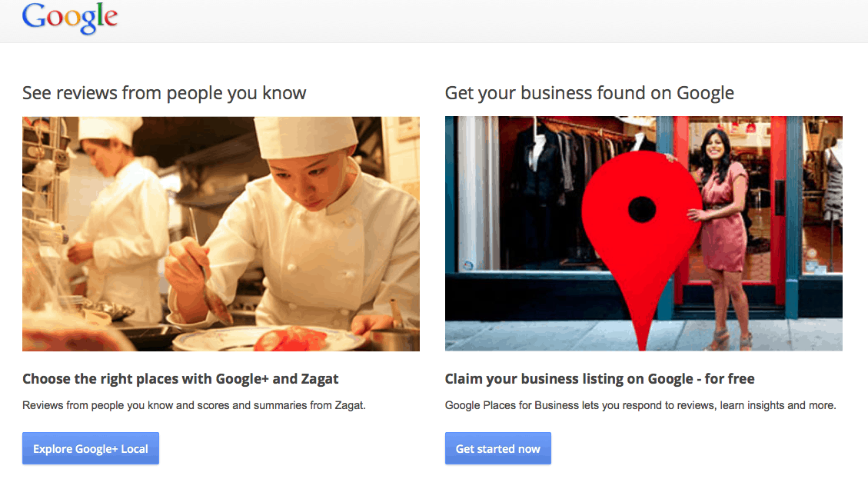Open the chef kitchen photo

(221, 234)
